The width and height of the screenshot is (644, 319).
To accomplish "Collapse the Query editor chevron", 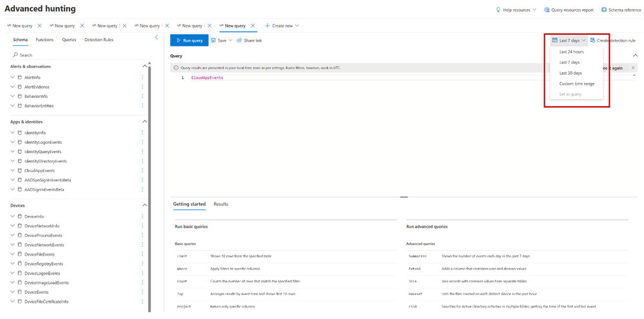I will (636, 55).
